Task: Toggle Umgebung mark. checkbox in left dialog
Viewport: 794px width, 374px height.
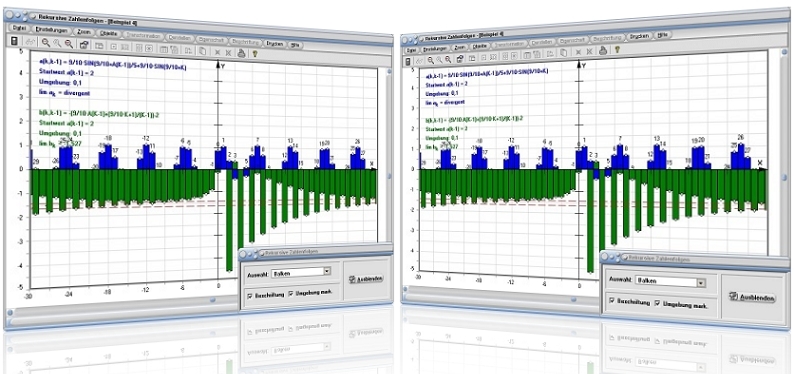Action: coord(291,294)
